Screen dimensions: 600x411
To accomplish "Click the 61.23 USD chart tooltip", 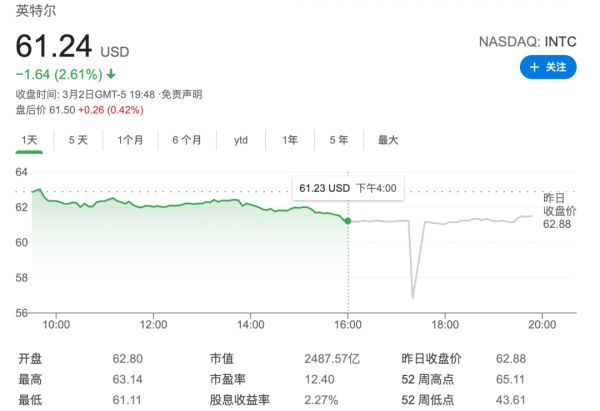I will tap(347, 187).
